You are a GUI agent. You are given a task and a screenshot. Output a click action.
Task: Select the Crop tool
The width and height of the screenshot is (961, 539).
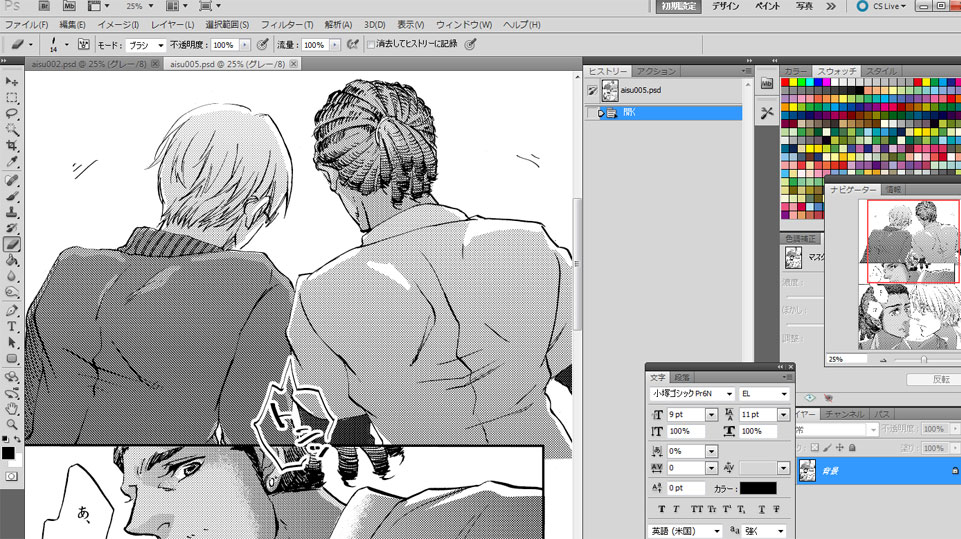(x=12, y=146)
